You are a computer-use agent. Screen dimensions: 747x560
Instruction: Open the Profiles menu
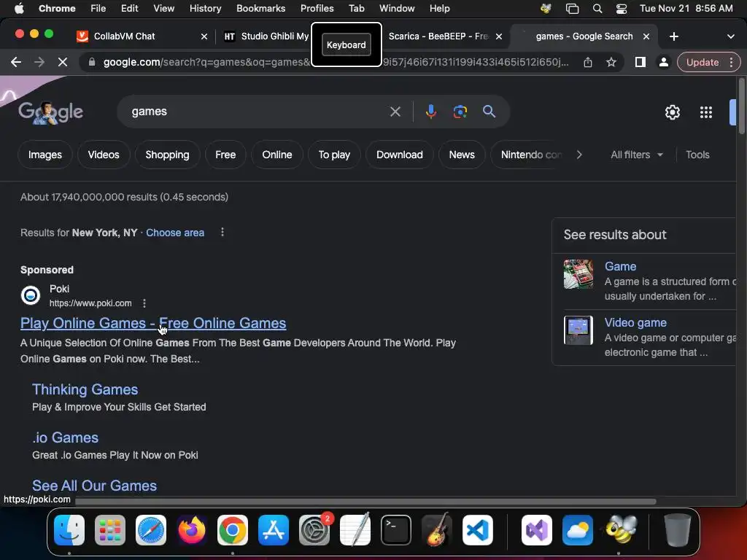[317, 9]
